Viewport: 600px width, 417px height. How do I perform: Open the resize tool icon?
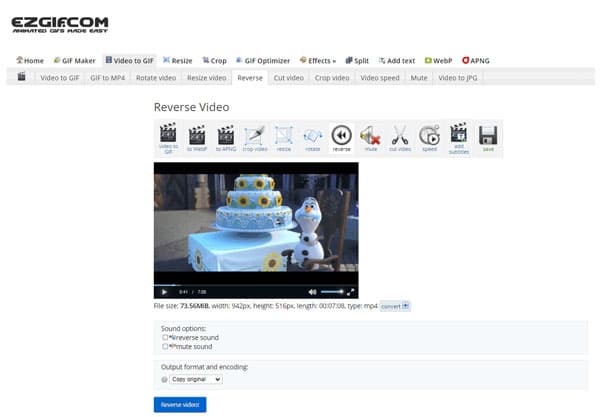coord(284,138)
